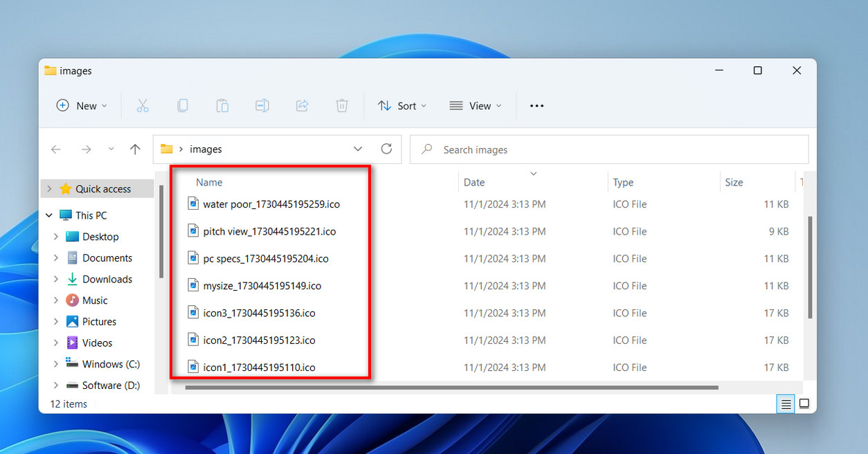Expand the Music tree node
Viewport: 868px width, 454px height.
[56, 300]
